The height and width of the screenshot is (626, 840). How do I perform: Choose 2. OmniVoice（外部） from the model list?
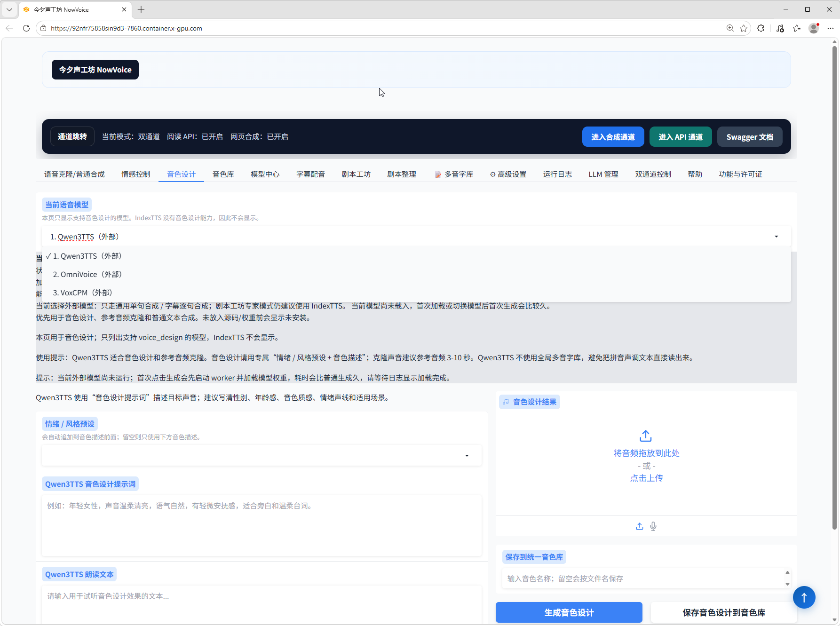tap(416, 274)
